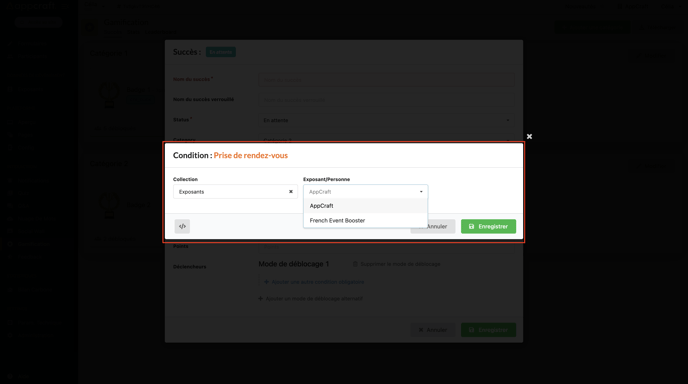Collapse the Exposant/Personne dropdown arrow
This screenshot has width=688, height=384.
421,192
